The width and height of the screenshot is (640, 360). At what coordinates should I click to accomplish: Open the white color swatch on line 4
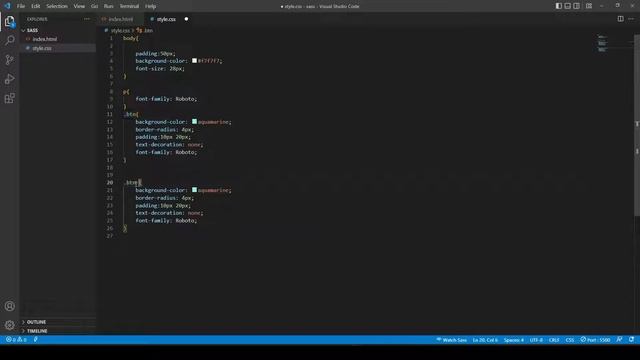coord(194,61)
